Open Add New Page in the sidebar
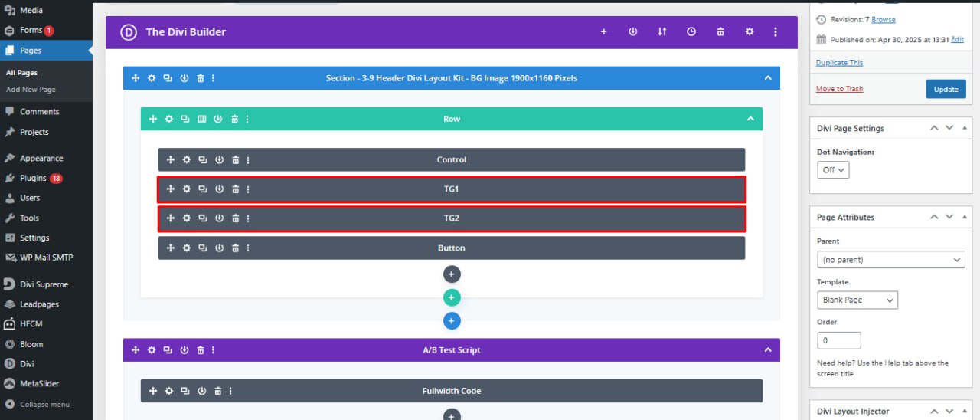The height and width of the screenshot is (420, 980). pos(31,90)
